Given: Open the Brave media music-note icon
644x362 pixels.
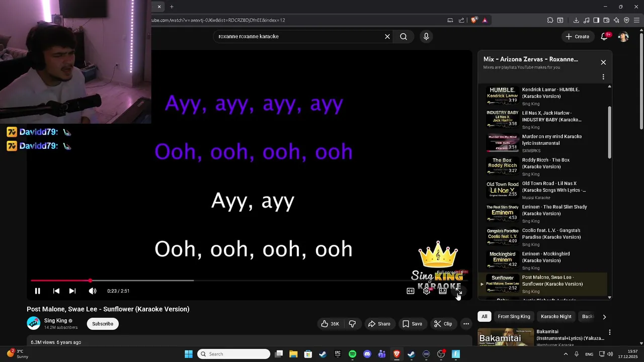Looking at the screenshot, I should (586, 20).
